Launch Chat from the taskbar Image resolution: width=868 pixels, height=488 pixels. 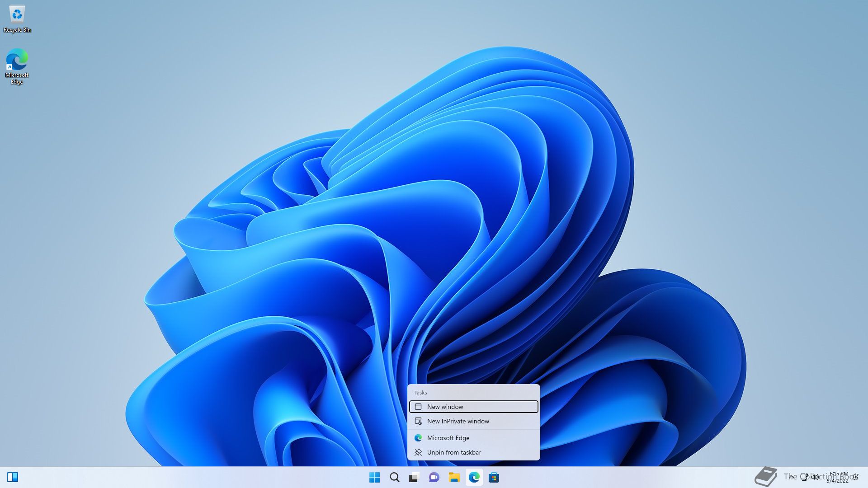[434, 477]
